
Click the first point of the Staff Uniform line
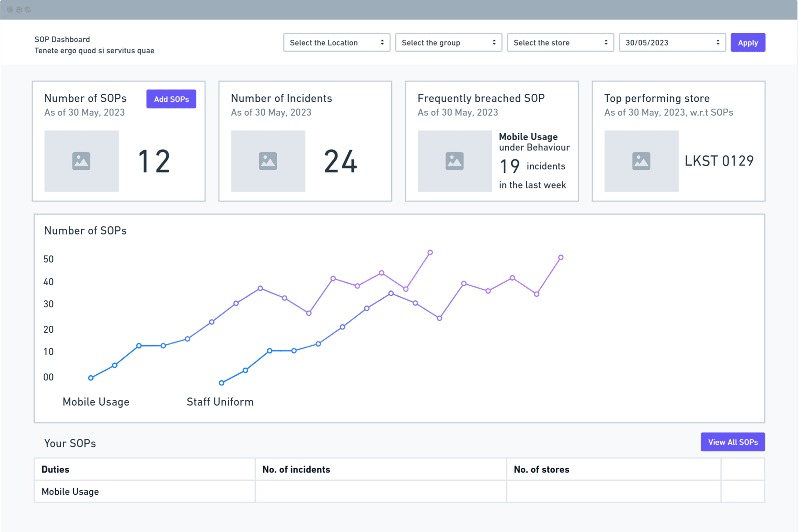click(222, 383)
